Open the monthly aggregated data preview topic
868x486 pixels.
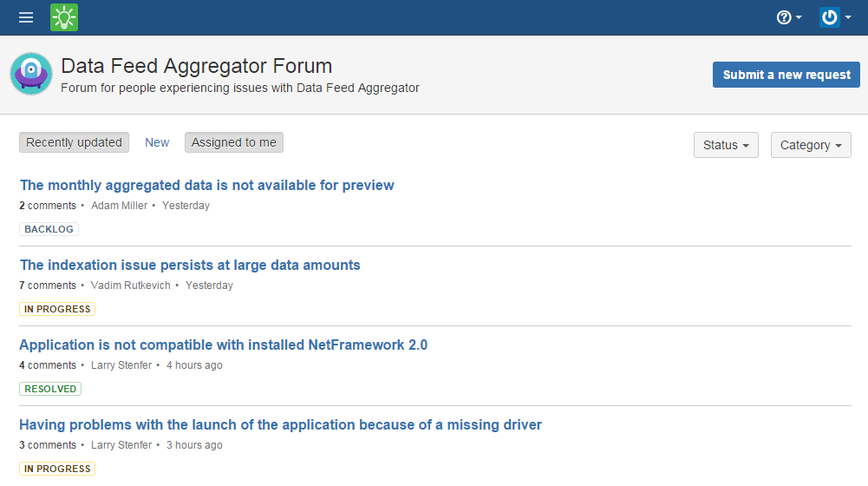[x=207, y=185]
